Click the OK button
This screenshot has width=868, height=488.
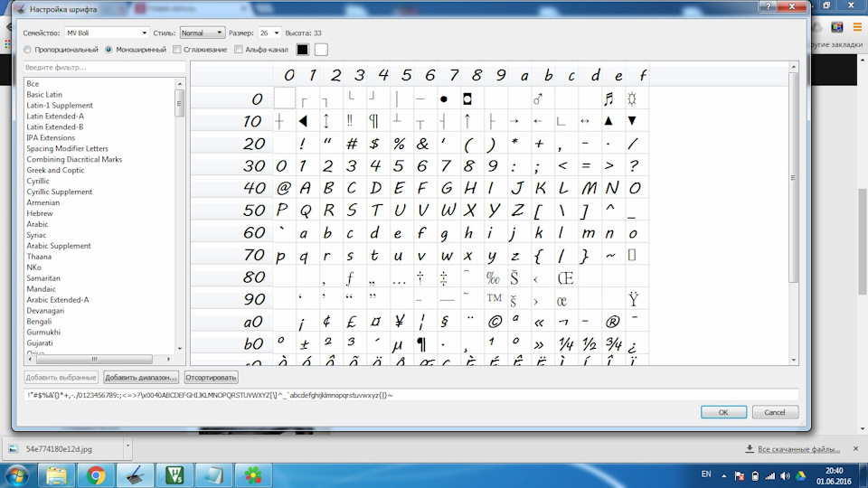click(x=723, y=412)
